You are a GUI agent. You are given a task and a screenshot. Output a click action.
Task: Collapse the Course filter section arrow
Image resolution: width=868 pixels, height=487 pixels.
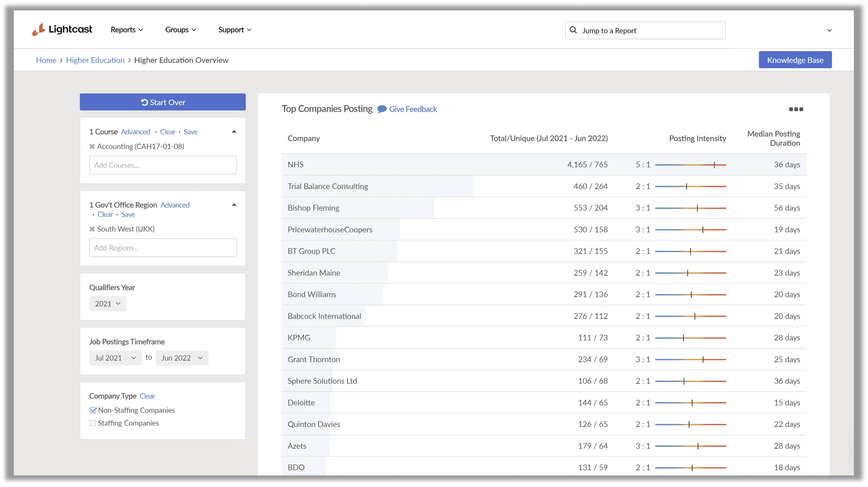234,131
